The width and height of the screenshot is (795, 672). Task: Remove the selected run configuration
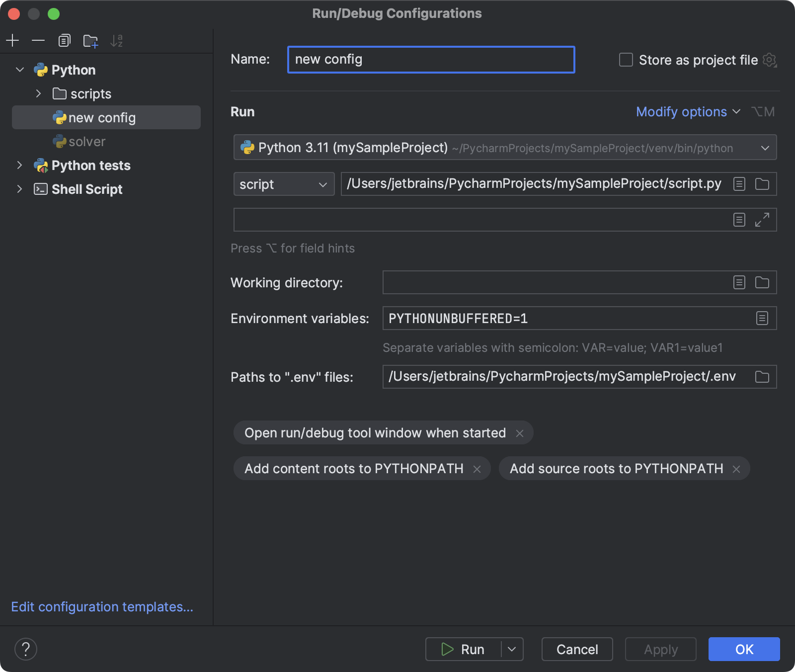coord(38,40)
